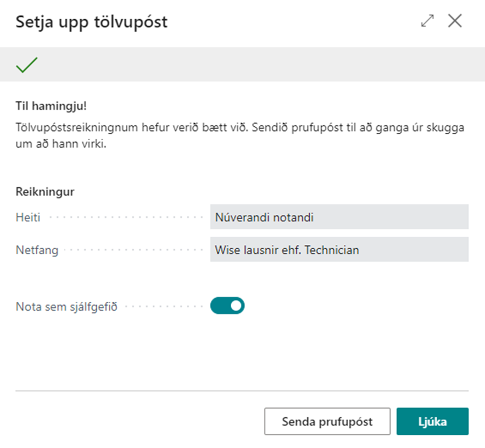The image size is (485, 448).
Task: Click the green success checkmark icon
Action: click(x=26, y=65)
